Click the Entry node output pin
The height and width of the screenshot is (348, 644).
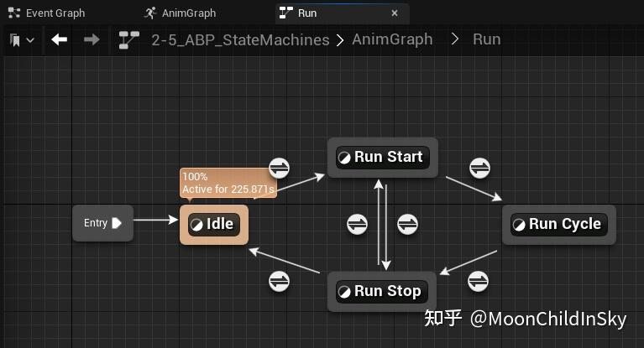pos(117,223)
